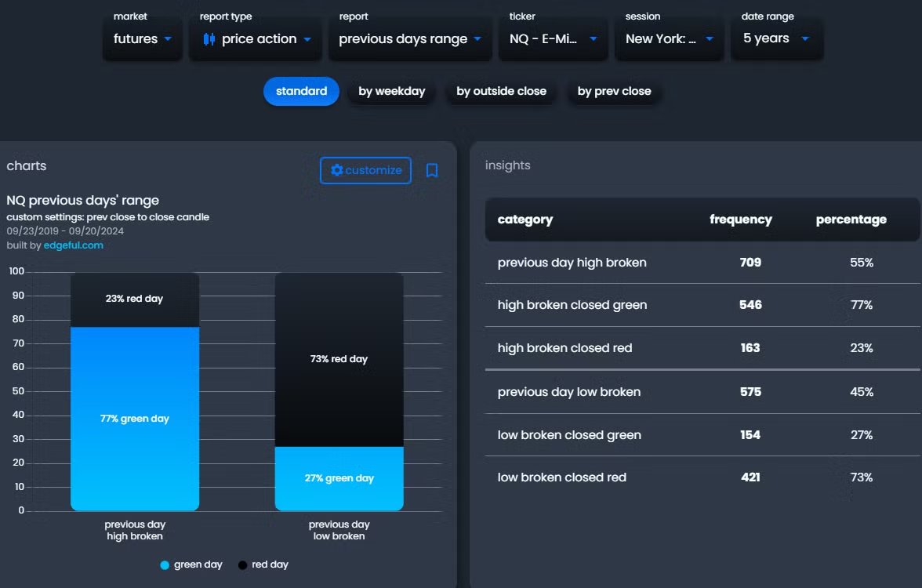The image size is (922, 588).
Task: Sort by the percentage column header
Action: pos(851,220)
